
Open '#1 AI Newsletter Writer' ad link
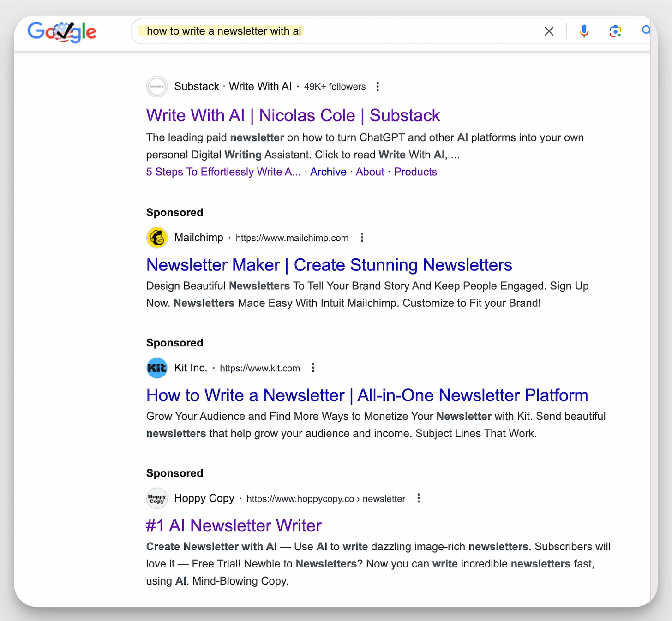pos(234,526)
